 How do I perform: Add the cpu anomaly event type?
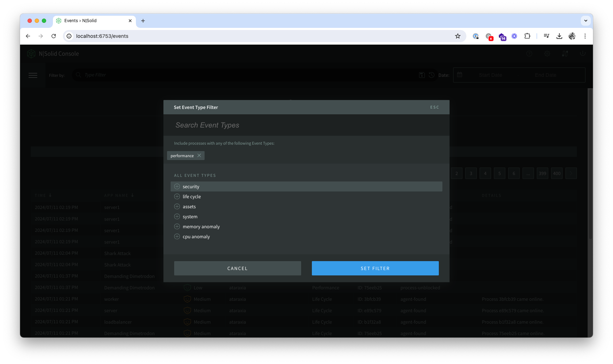177,236
